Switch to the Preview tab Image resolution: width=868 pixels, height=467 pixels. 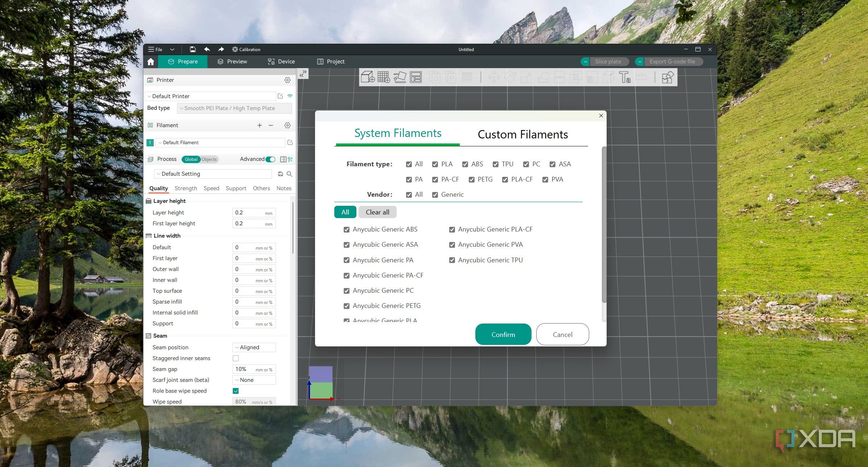(232, 62)
